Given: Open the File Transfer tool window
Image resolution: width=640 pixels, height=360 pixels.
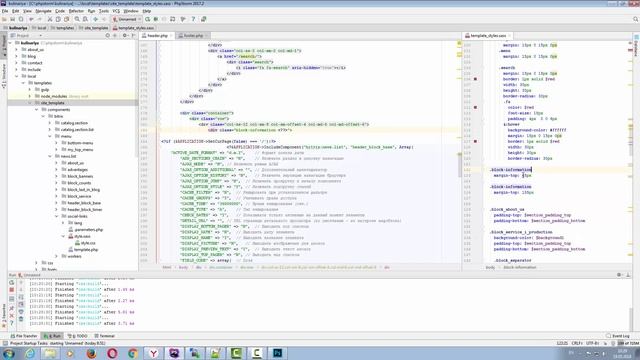Looking at the screenshot, I should click(24, 336).
